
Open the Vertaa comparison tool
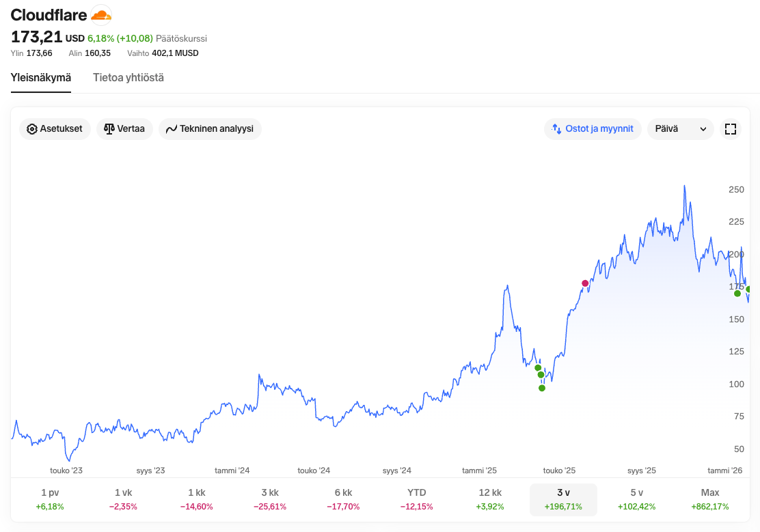(124, 129)
